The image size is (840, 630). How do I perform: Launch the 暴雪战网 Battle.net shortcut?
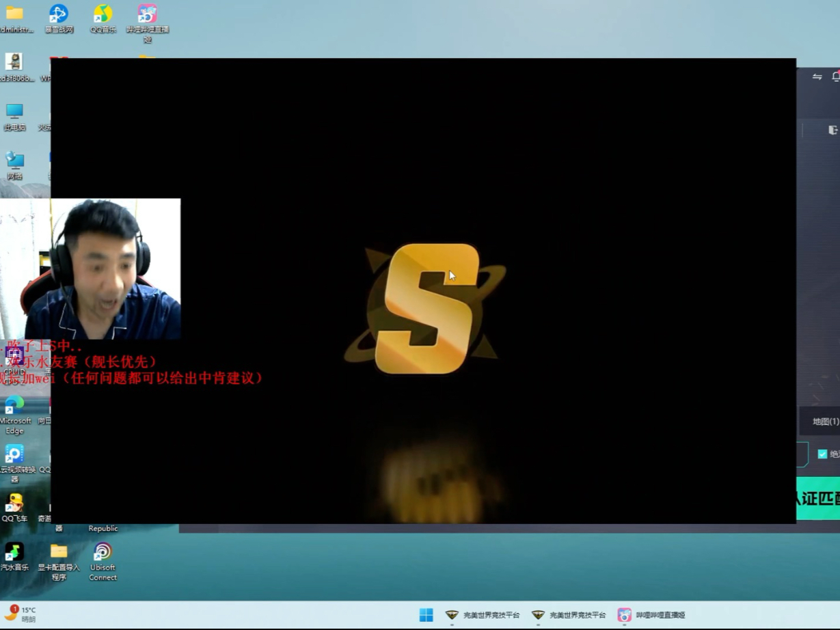(59, 19)
